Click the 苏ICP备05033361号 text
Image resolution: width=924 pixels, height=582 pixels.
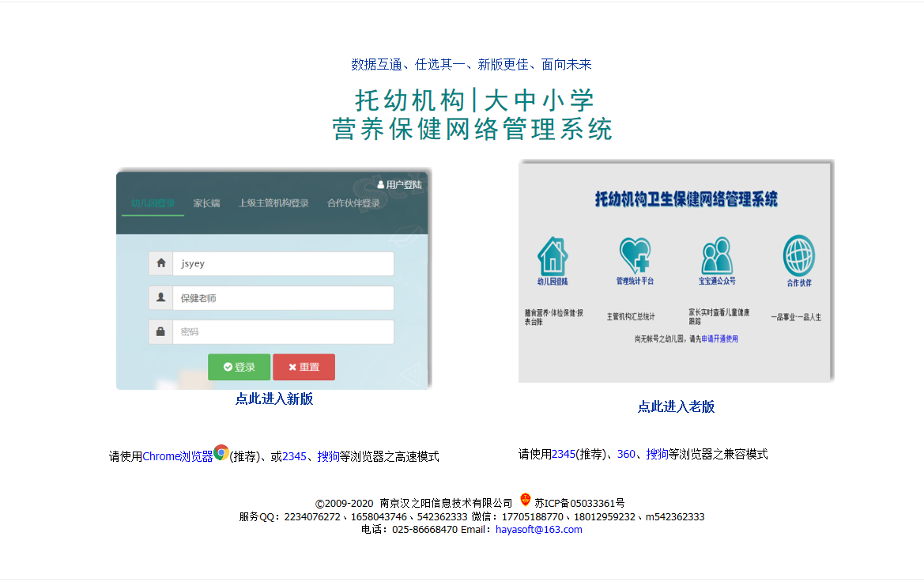click(x=579, y=503)
